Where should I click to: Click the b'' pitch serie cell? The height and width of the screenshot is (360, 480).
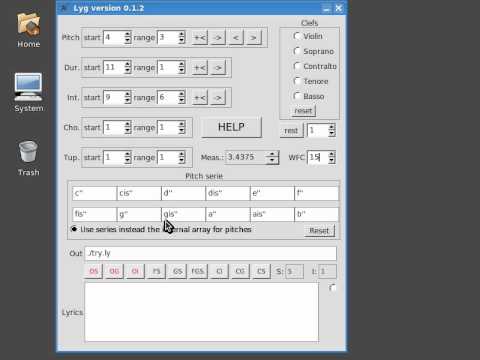(x=317, y=214)
